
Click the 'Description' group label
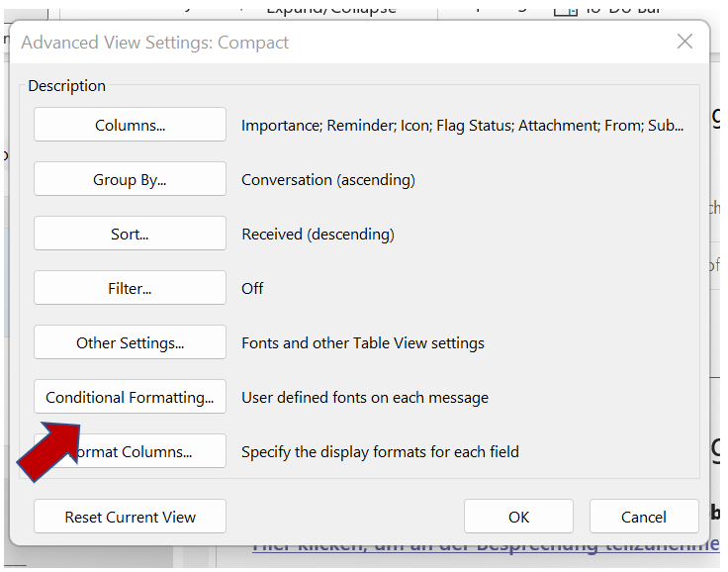tap(66, 86)
